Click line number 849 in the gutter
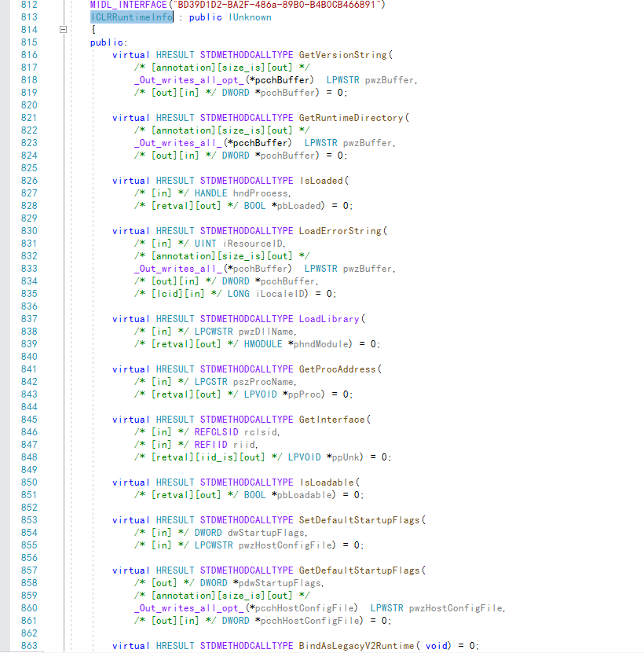 coord(29,470)
